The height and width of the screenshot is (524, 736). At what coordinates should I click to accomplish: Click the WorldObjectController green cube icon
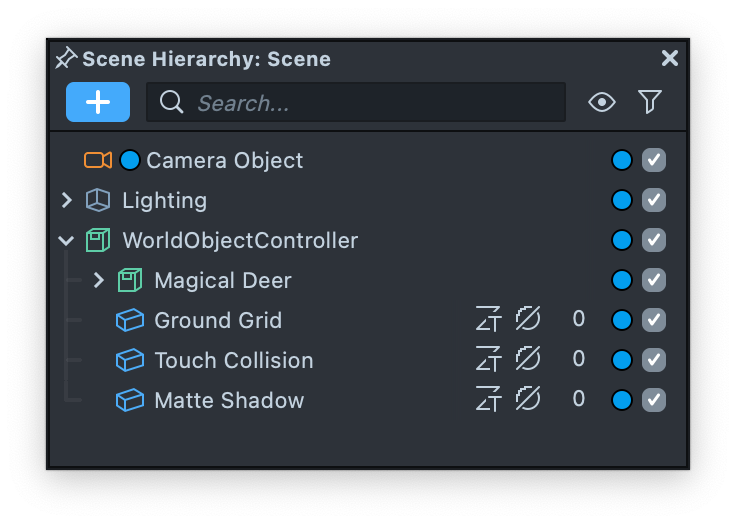98,240
